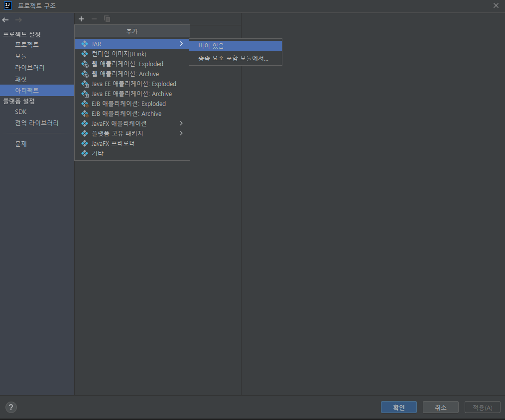505x420 pixels.
Task: Click the Java EE Exploded icon
Action: click(x=85, y=84)
